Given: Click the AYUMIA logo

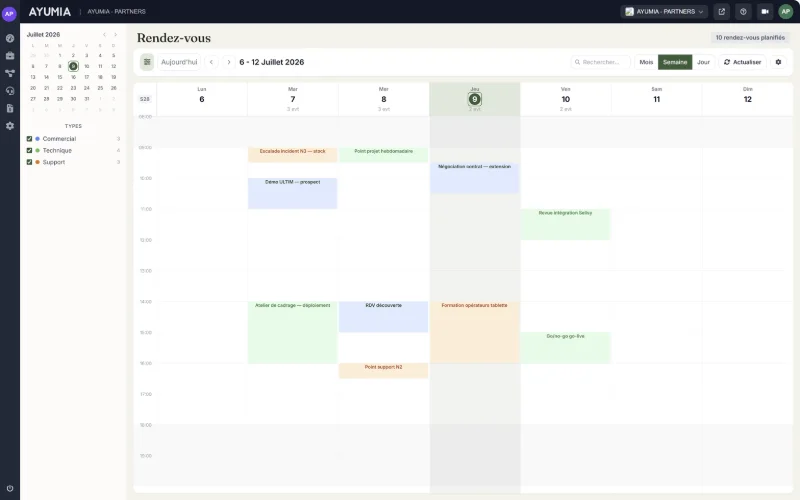Looking at the screenshot, I should (x=49, y=11).
